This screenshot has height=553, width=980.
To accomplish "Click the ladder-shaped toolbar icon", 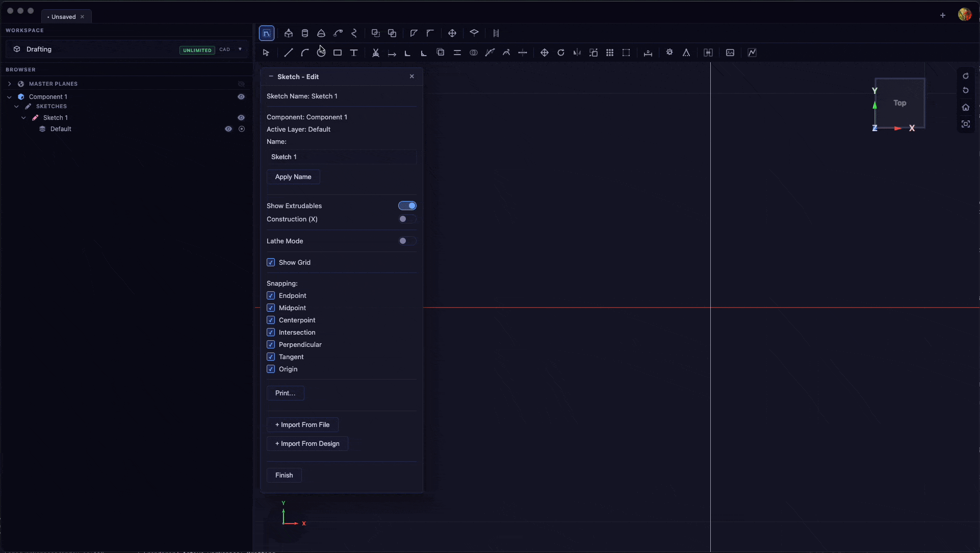I will tap(496, 33).
